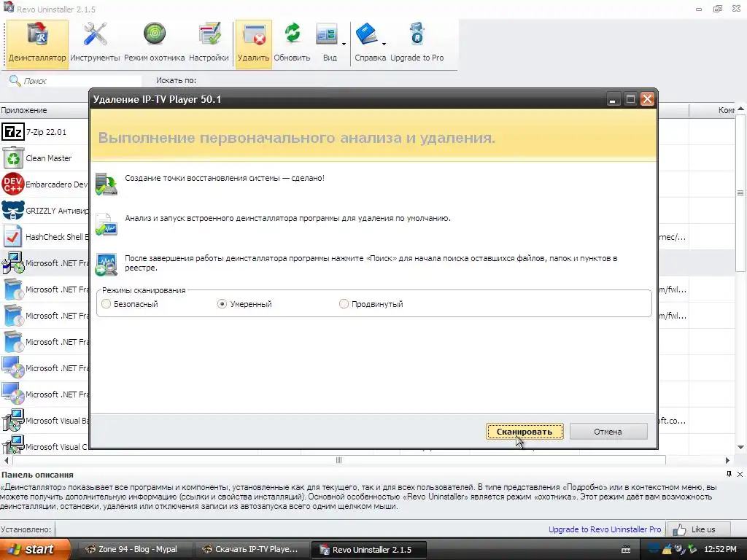The height and width of the screenshot is (560, 747).
Task: Click the Обновить refresh icon
Action: click(292, 44)
